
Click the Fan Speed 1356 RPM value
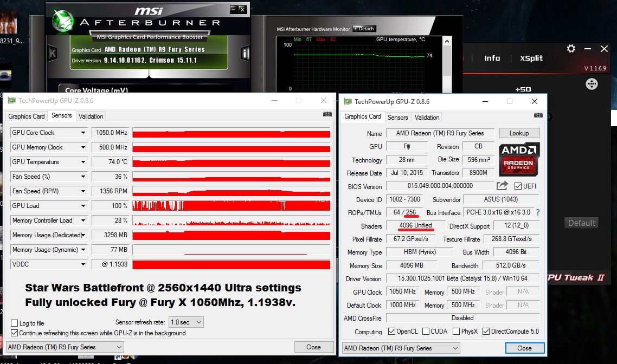tap(111, 191)
